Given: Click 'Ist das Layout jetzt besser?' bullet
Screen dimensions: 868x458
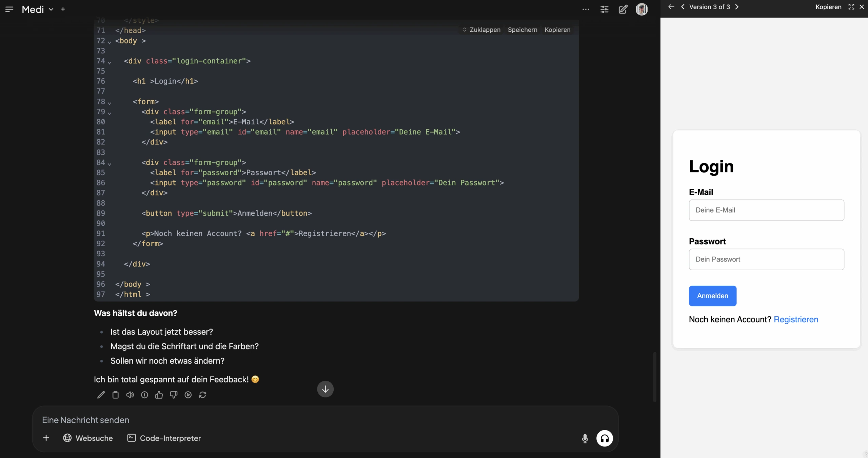Looking at the screenshot, I should pos(161,332).
